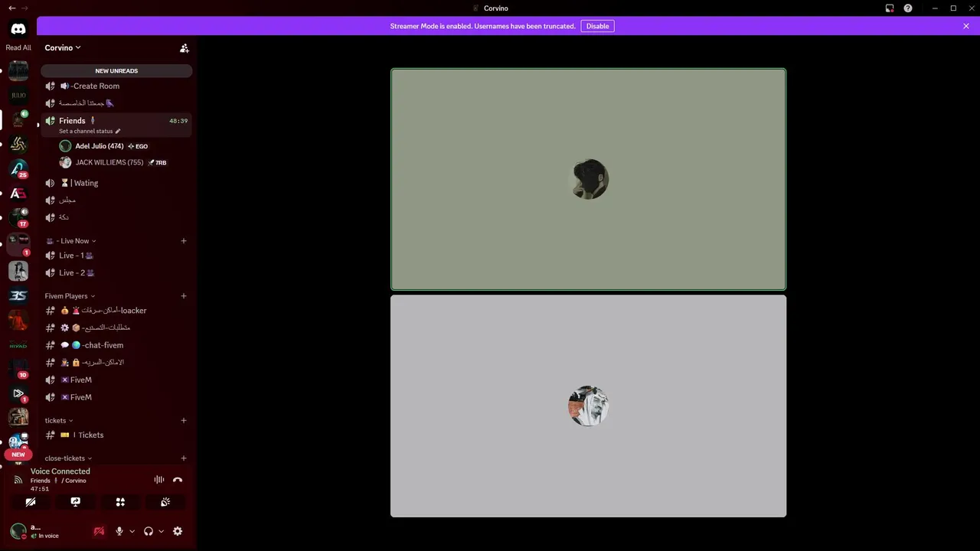Click the red NEW pill in server list
The width and height of the screenshot is (980, 551).
click(x=18, y=455)
